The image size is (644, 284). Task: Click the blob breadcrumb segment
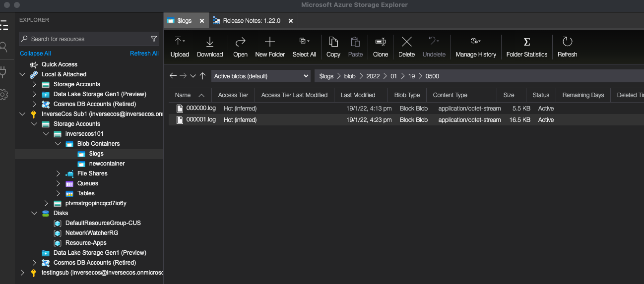click(350, 76)
